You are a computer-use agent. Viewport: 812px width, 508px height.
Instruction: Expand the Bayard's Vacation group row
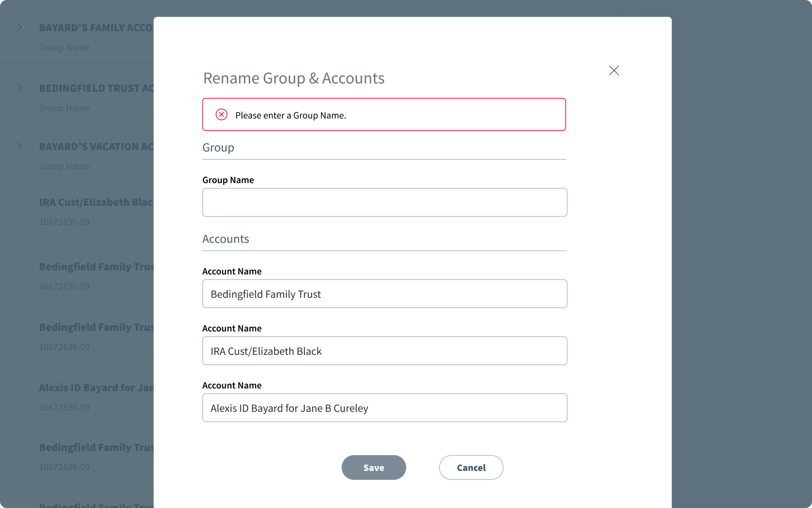(19, 146)
